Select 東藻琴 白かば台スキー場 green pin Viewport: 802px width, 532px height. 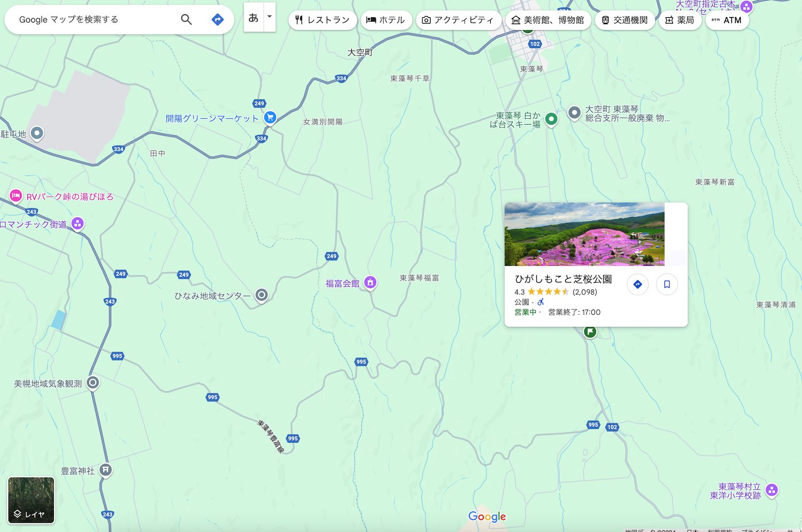(x=551, y=119)
